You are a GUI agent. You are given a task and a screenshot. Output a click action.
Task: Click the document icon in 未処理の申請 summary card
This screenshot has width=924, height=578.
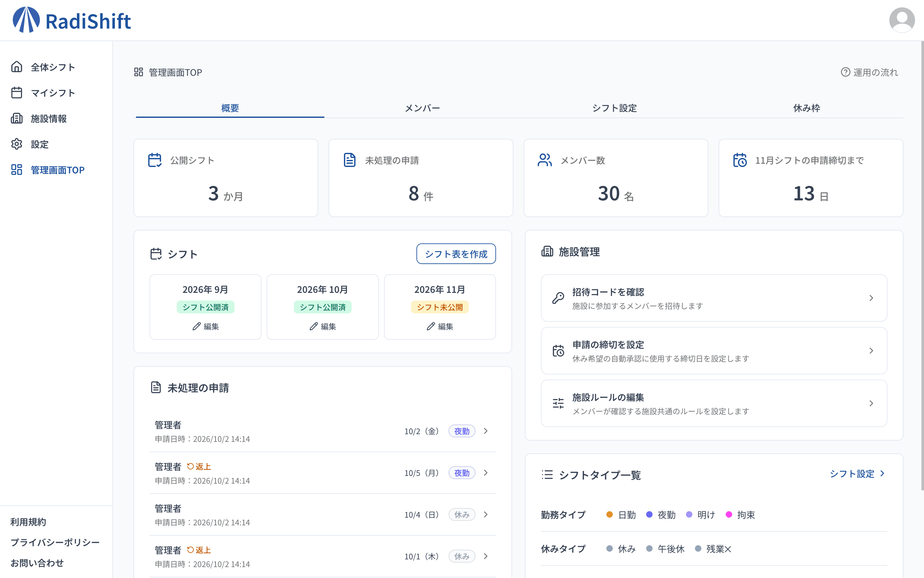(x=349, y=160)
